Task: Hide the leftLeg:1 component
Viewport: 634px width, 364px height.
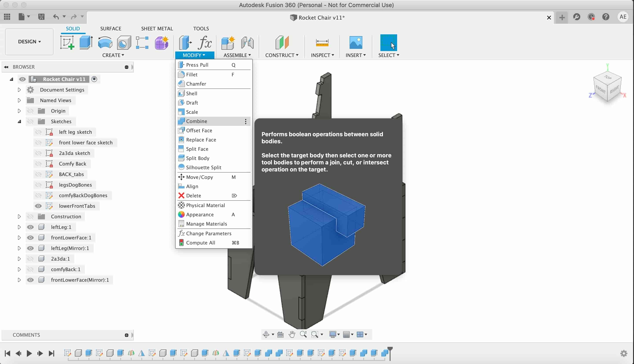Action: point(30,227)
